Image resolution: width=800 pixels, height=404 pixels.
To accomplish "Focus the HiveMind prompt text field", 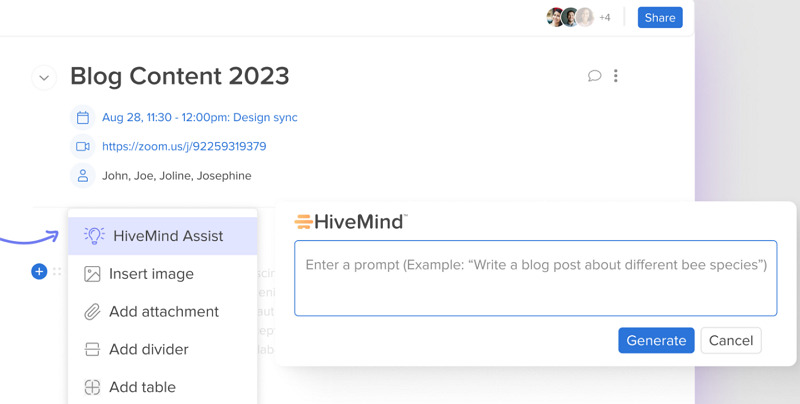I will pos(536,278).
